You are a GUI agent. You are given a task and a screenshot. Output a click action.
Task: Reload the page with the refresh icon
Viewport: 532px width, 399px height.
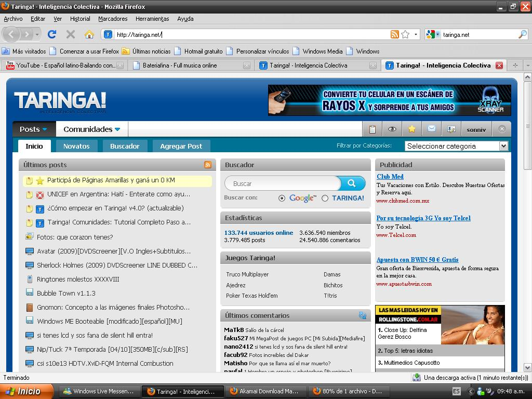tap(52, 34)
